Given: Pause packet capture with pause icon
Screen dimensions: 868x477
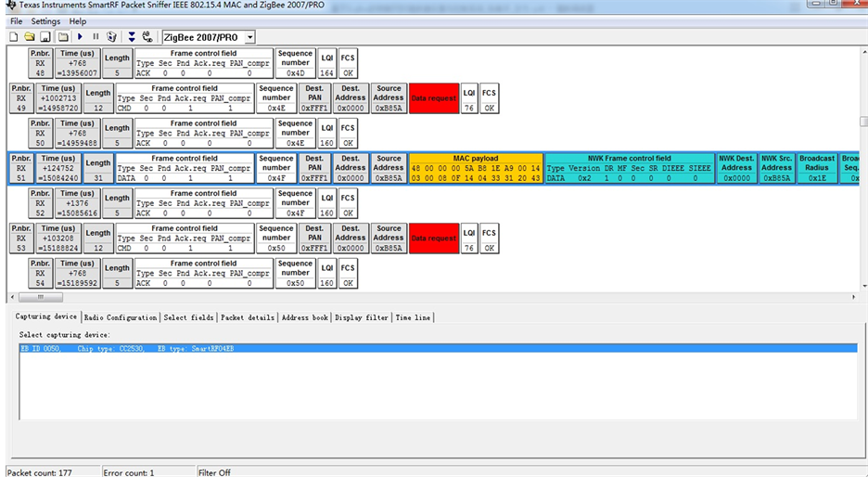Looking at the screenshot, I should [96, 37].
